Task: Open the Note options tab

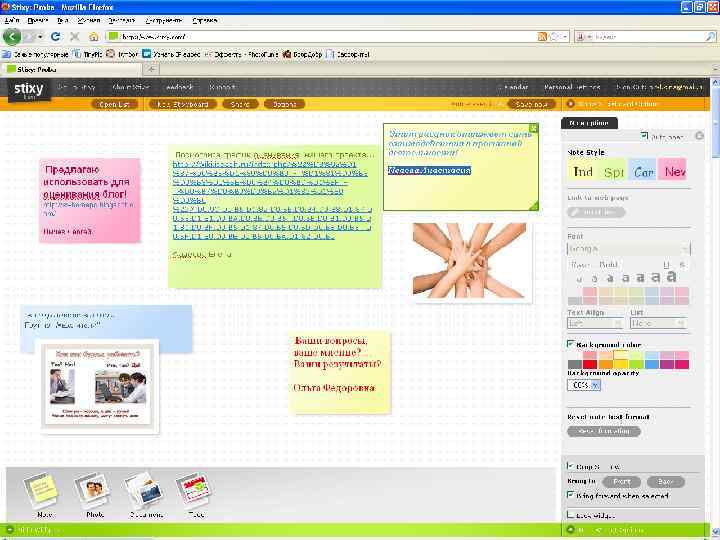Action: coord(589,123)
